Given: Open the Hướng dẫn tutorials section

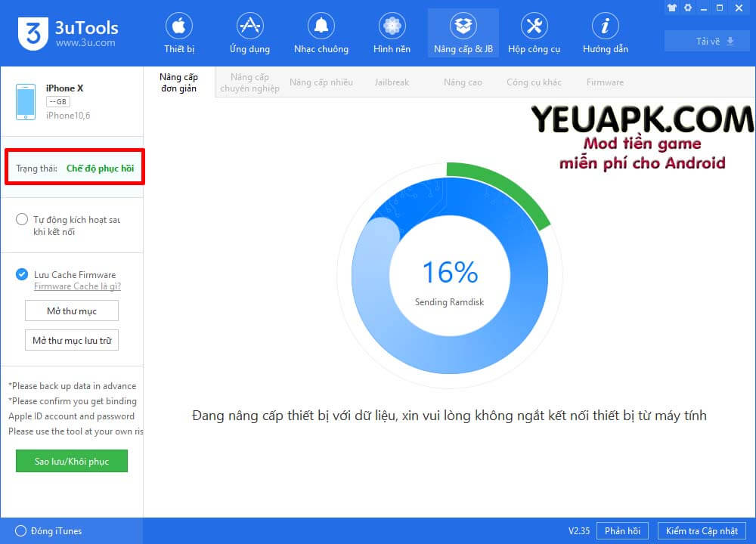Looking at the screenshot, I should pyautogui.click(x=605, y=33).
